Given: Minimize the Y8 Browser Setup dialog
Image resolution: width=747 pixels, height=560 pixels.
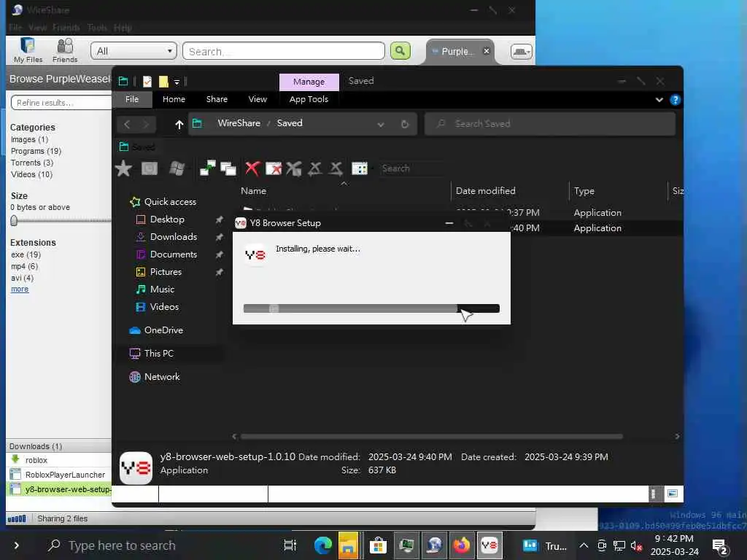Looking at the screenshot, I should (449, 223).
